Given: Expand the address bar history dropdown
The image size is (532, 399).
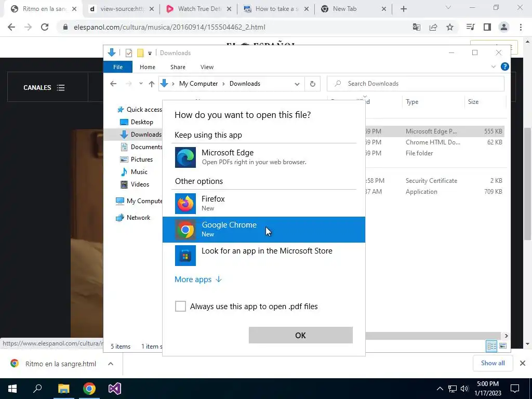Looking at the screenshot, I should [297, 84].
